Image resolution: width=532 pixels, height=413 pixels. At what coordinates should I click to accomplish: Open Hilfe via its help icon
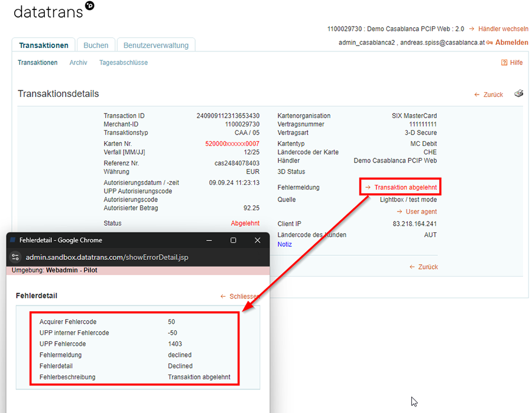pos(504,63)
